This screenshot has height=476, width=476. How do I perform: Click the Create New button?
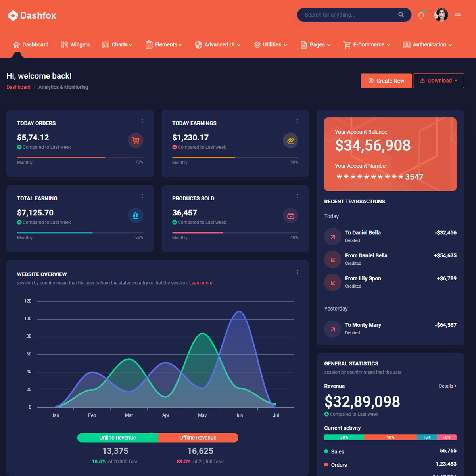[386, 81]
